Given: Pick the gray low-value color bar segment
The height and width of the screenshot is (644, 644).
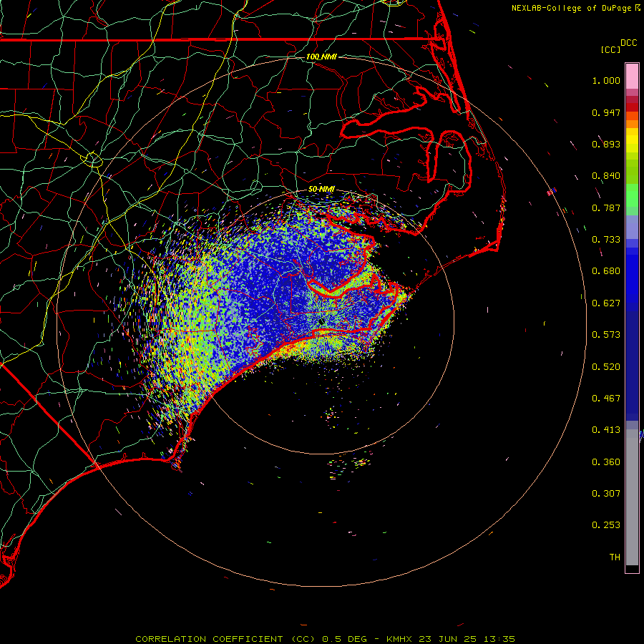Looking at the screenshot, I should tap(632, 497).
